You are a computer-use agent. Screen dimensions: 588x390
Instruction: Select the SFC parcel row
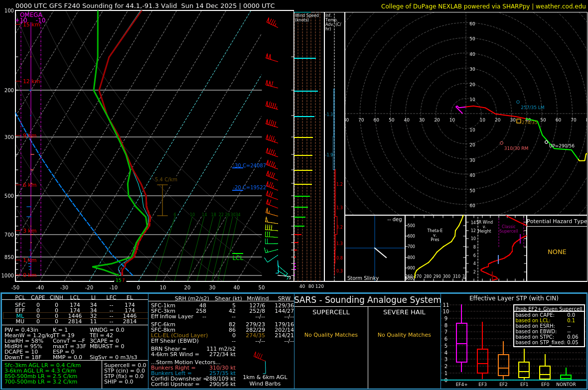75,305
